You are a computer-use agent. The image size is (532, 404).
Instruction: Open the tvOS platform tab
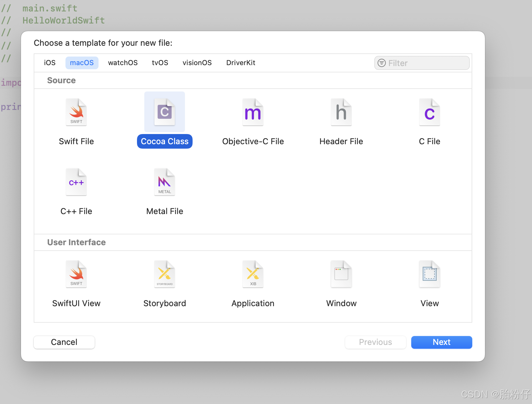(x=160, y=63)
